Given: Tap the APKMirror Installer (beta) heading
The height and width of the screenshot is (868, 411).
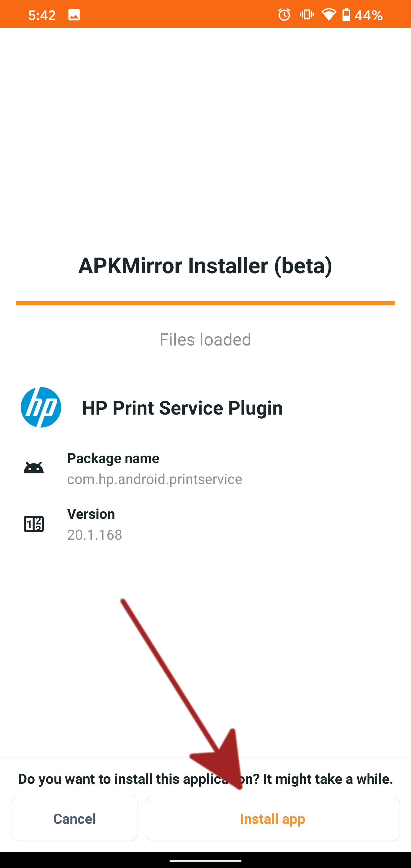Looking at the screenshot, I should tap(205, 266).
